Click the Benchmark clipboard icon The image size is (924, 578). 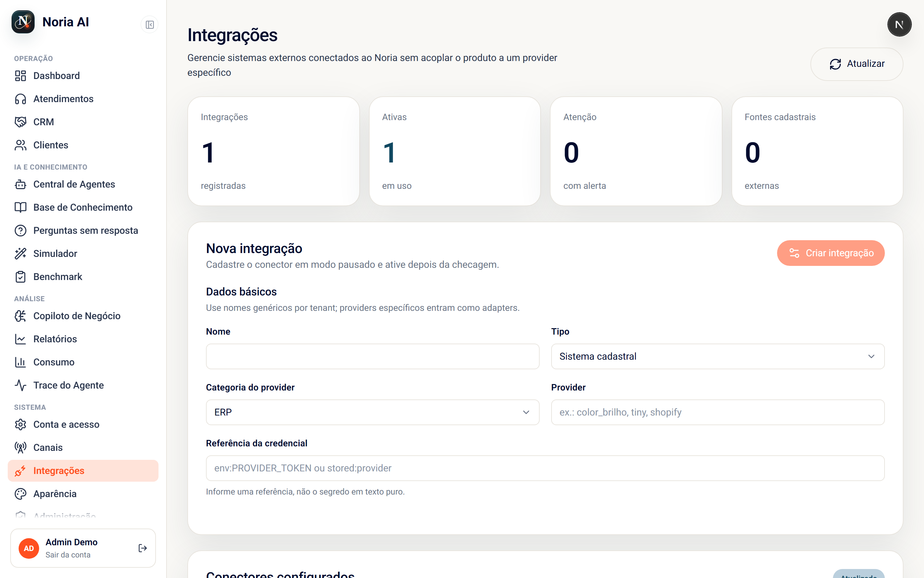[21, 277]
